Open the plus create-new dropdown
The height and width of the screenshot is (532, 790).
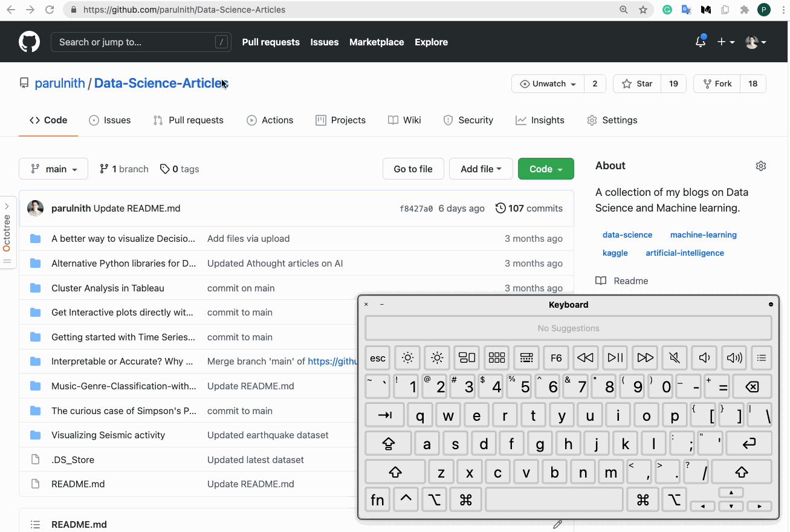coord(726,42)
